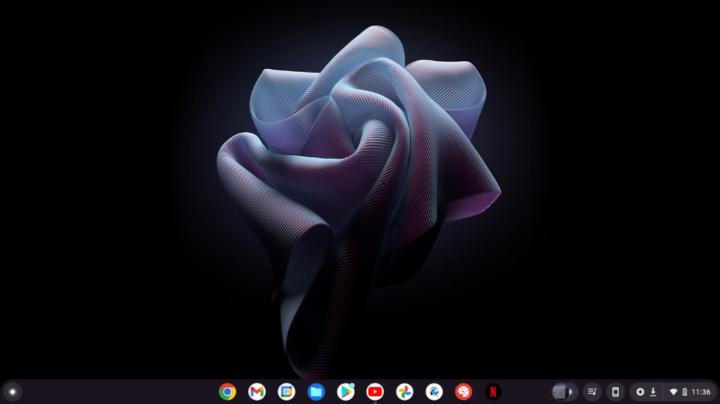
Task: Open the download status icon
Action: 653,392
